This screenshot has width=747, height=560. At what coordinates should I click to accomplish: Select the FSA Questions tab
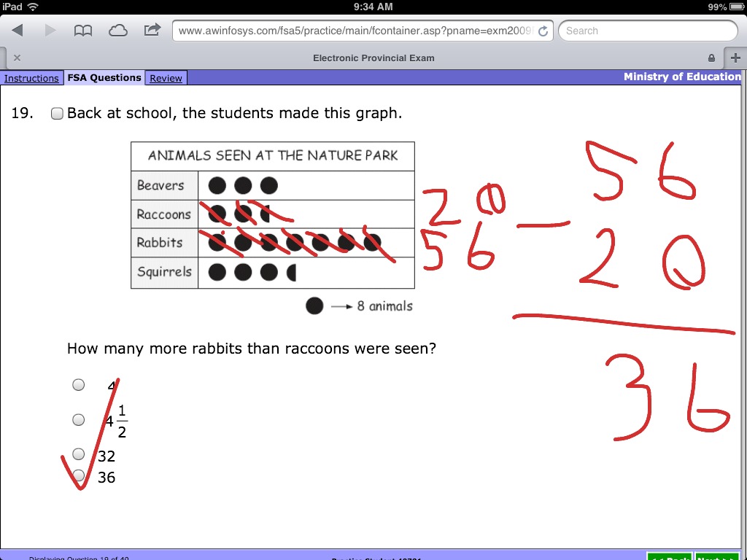(x=104, y=78)
